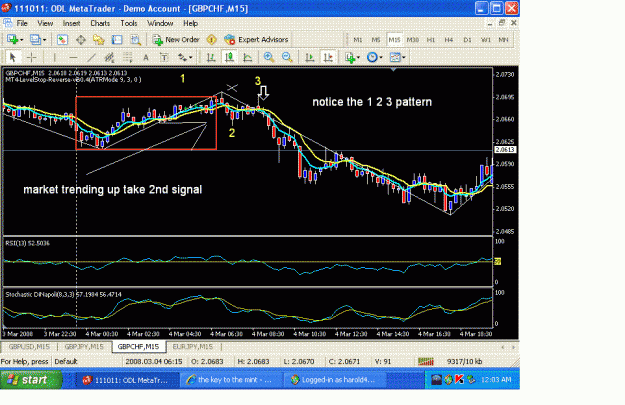Viewport: 625px width, 405px height.
Task: Toggle the Expert Advisors button
Action: (x=256, y=39)
